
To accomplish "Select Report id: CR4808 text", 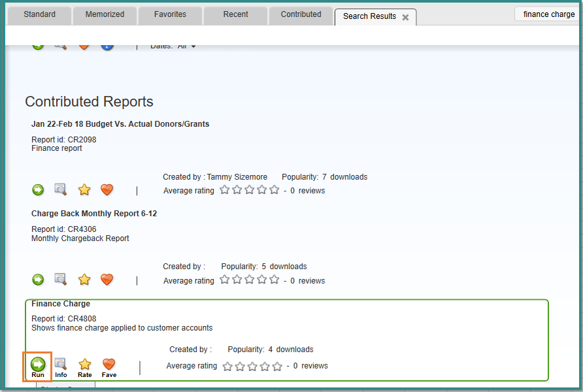I will coord(63,319).
